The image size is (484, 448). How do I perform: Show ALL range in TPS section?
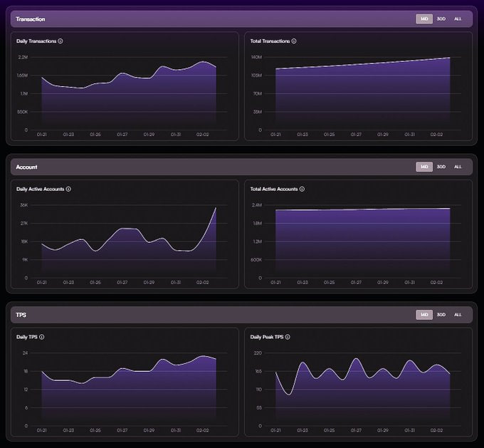[458, 314]
